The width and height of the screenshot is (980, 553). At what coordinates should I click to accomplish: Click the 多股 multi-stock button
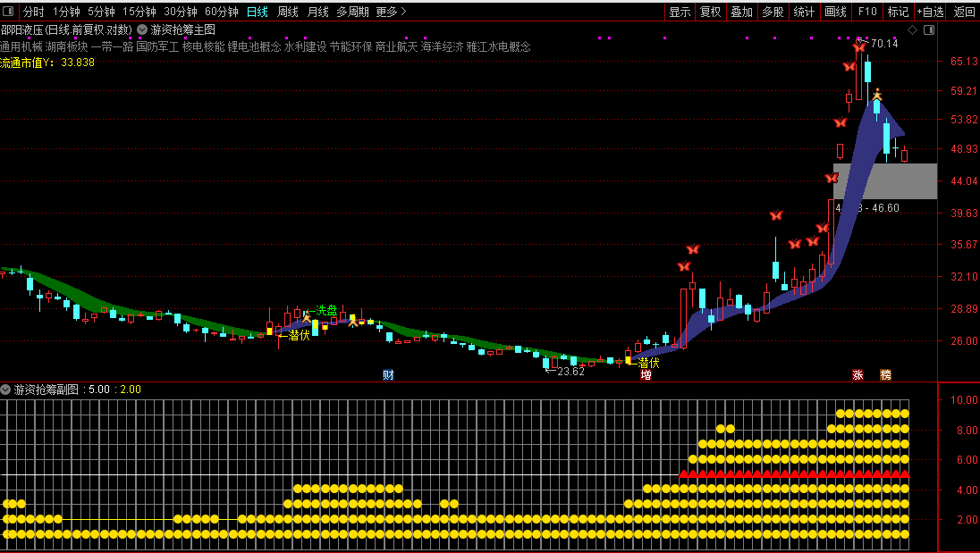pyautogui.click(x=773, y=12)
